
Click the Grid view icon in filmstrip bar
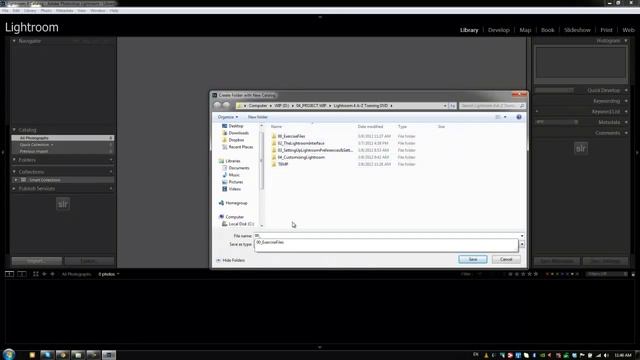[x=36, y=274]
